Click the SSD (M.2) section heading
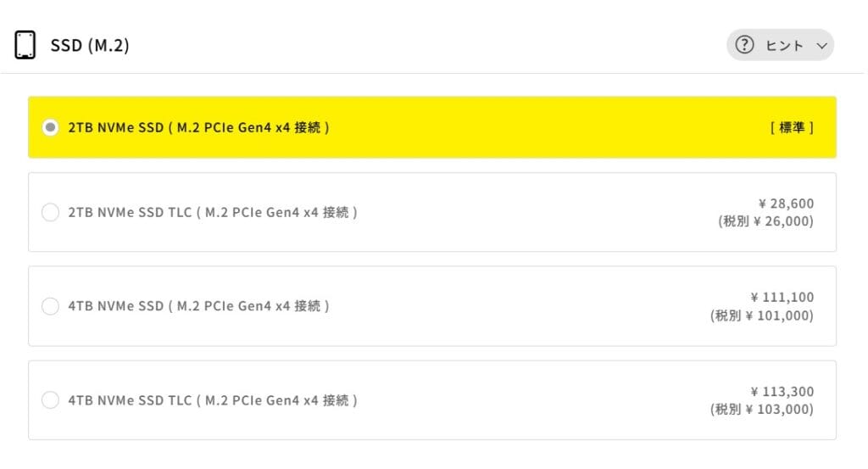The image size is (868, 469). pos(90,46)
